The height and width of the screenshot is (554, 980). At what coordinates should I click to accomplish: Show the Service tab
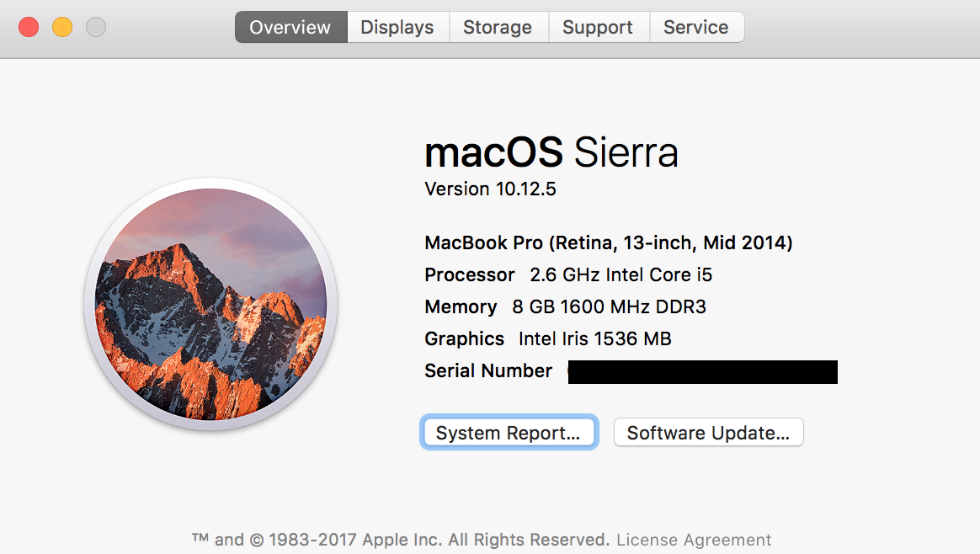[696, 27]
